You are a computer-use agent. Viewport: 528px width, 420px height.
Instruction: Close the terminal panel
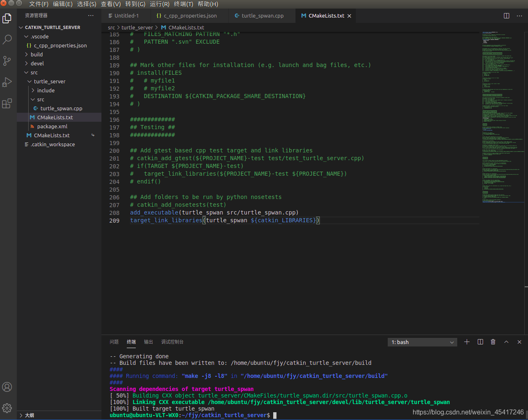(x=519, y=342)
